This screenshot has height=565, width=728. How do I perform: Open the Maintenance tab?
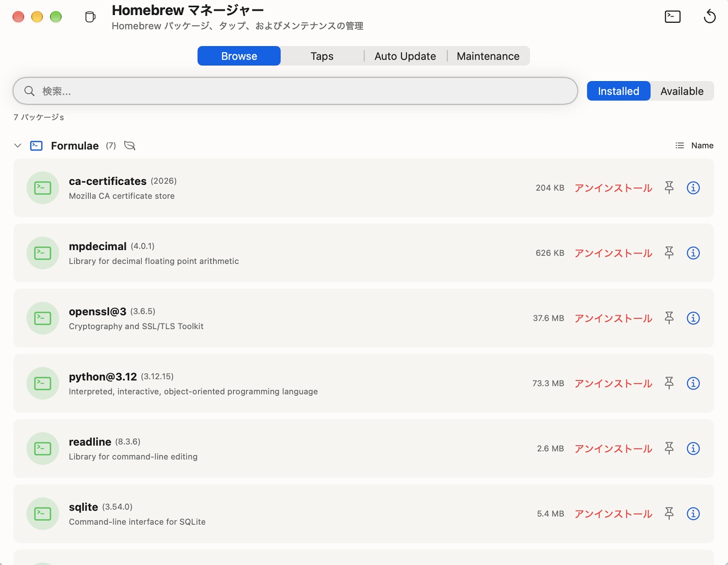pos(488,56)
